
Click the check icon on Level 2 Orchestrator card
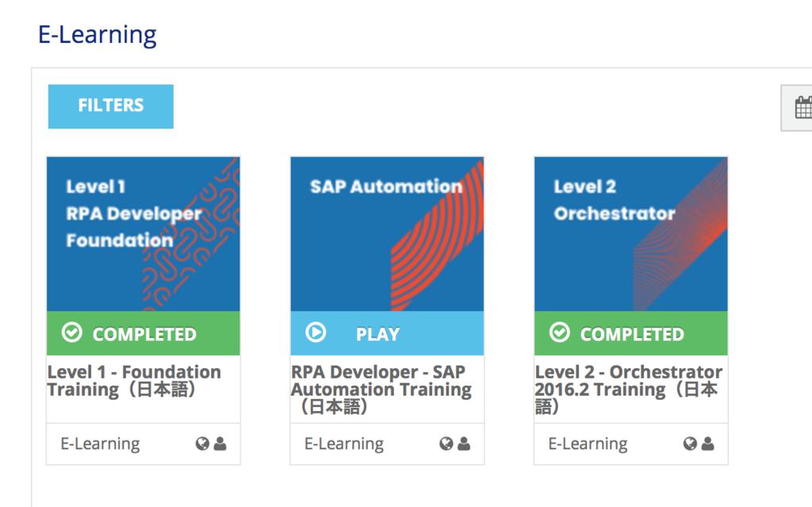coord(560,332)
